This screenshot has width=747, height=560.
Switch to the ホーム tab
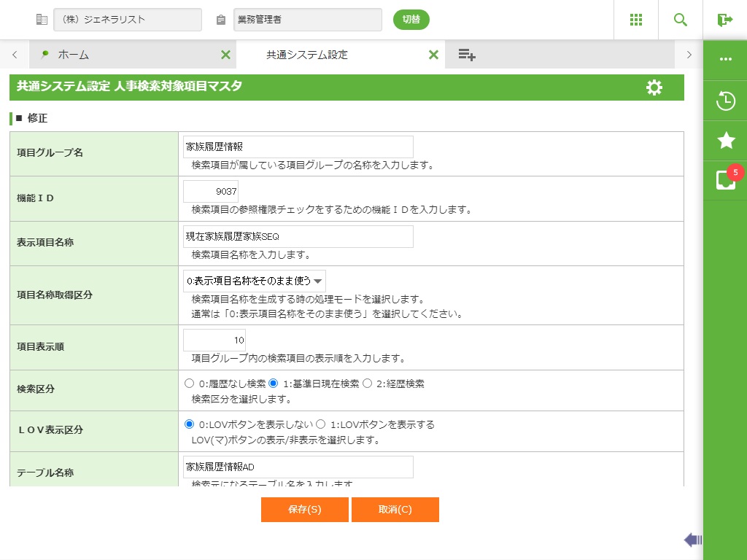[x=73, y=55]
